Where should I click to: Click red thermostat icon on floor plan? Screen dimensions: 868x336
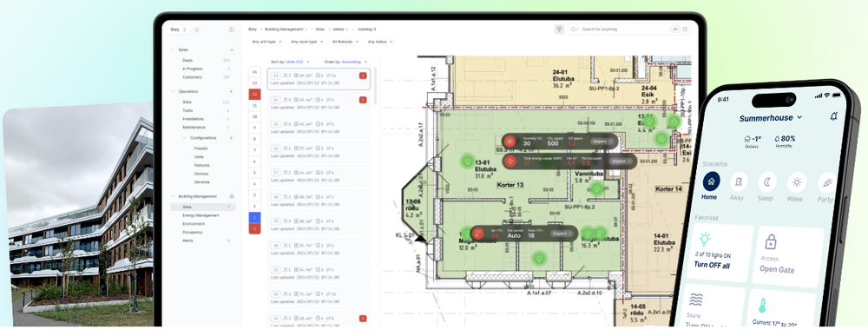click(x=477, y=234)
